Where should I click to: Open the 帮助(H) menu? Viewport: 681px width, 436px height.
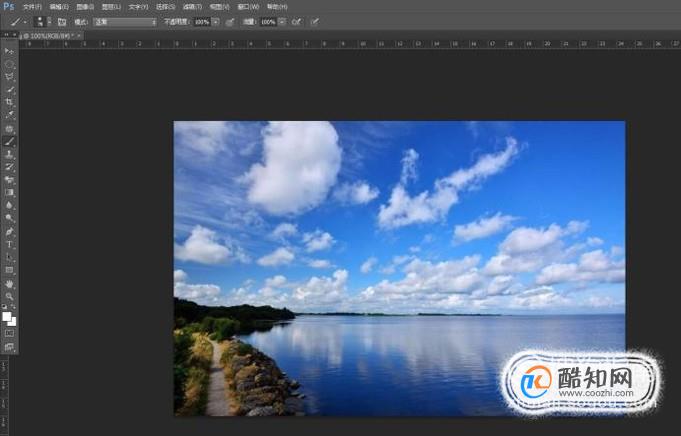coord(277,7)
